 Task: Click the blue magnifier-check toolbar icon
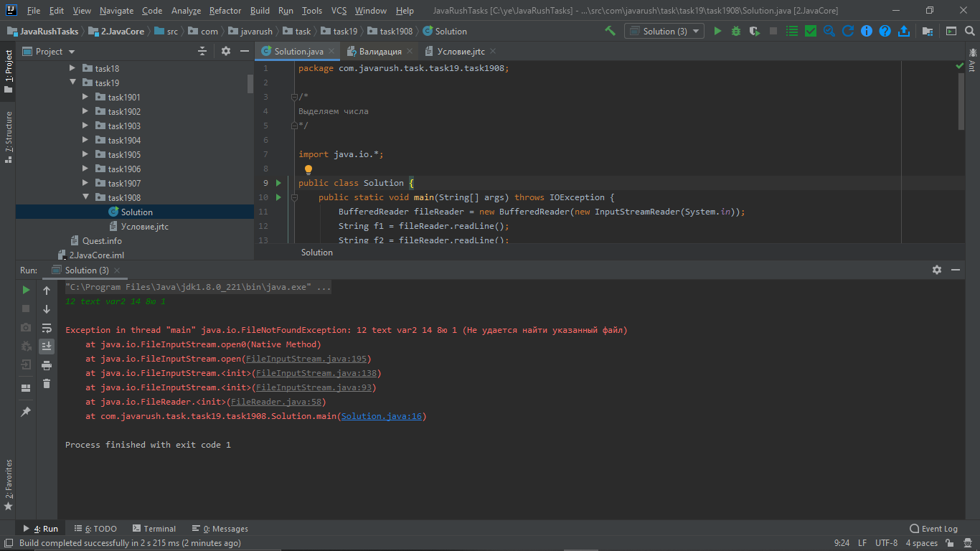click(x=829, y=31)
